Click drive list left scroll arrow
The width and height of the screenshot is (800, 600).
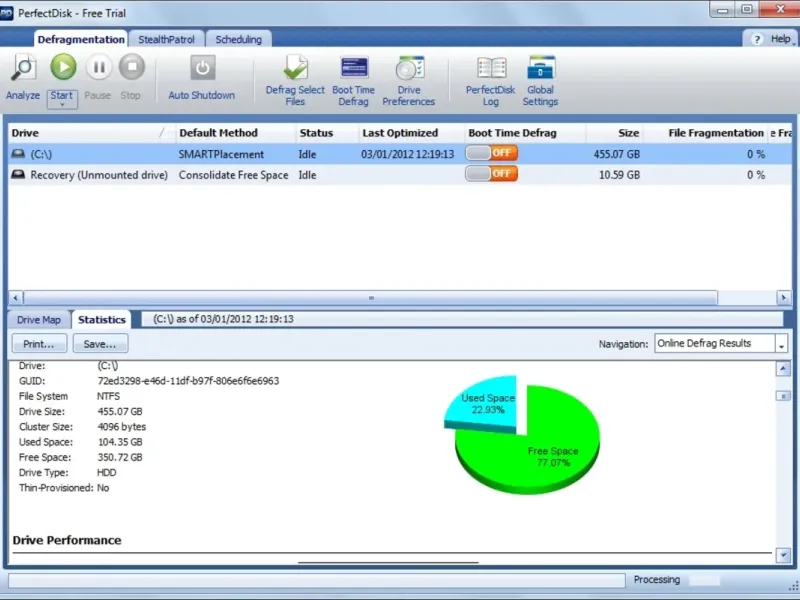coord(15,297)
